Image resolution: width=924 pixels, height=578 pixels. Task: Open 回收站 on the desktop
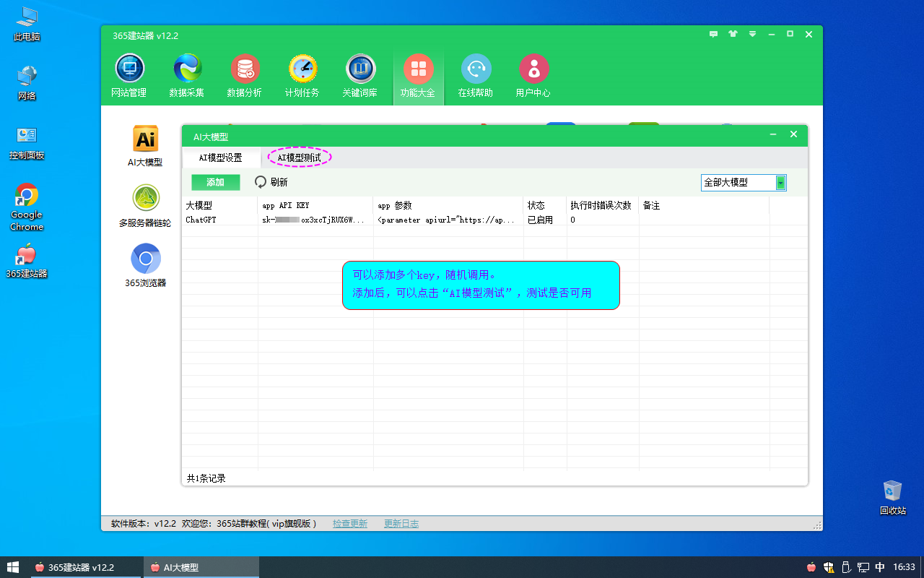893,497
